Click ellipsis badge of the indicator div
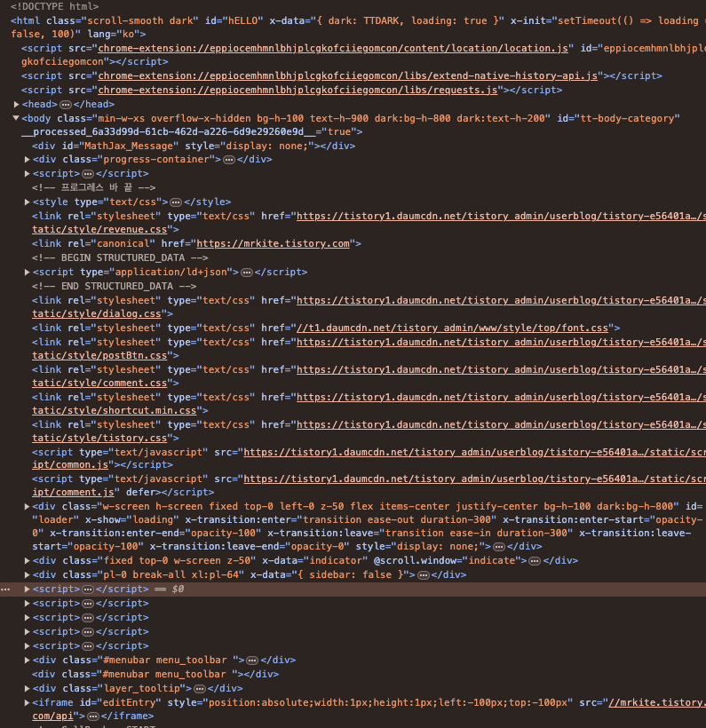Image resolution: width=706 pixels, height=728 pixels. [x=535, y=561]
